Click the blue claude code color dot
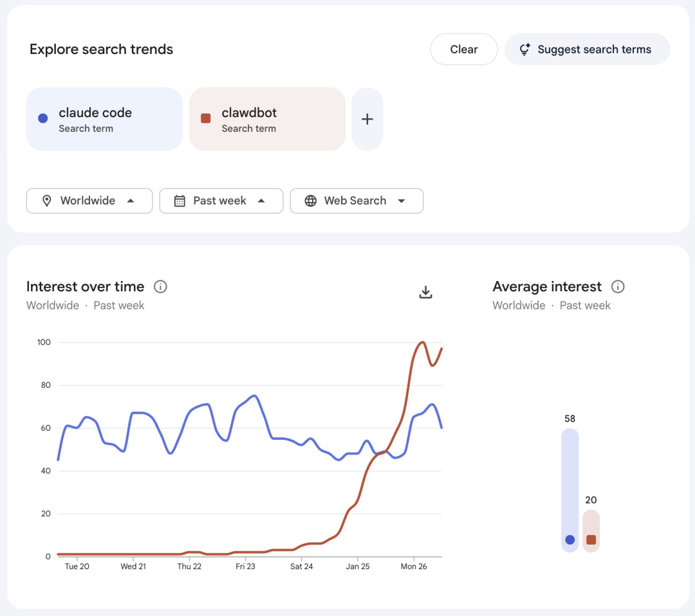The width and height of the screenshot is (695, 616). tap(43, 118)
